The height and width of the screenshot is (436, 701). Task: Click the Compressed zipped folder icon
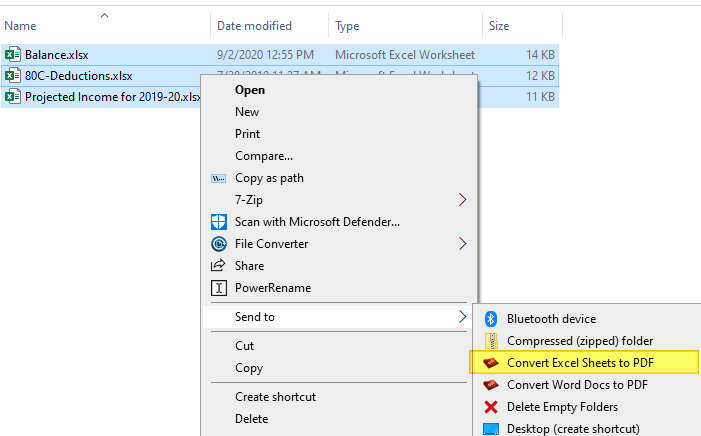491,341
